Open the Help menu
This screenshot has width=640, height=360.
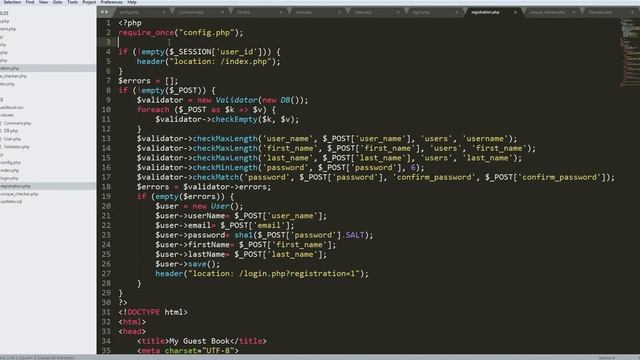pos(132,2)
